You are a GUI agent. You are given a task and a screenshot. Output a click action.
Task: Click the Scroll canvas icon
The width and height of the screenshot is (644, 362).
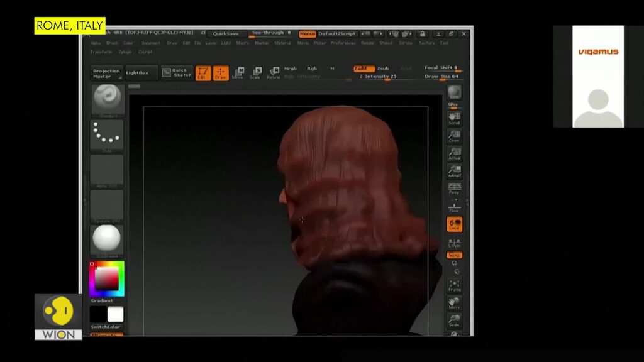coord(454,119)
